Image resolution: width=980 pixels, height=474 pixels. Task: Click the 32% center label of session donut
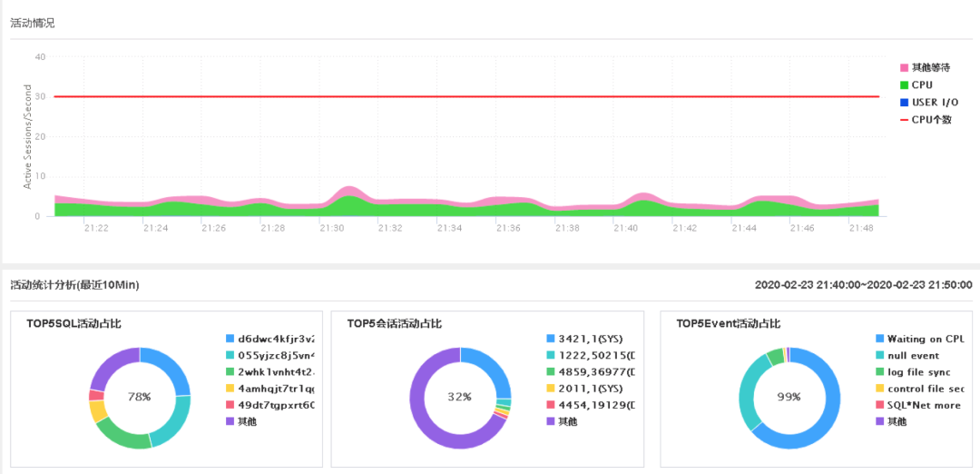pyautogui.click(x=461, y=397)
